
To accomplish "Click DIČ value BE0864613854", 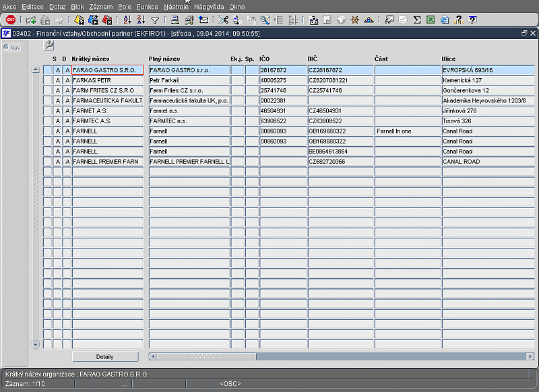I will [340, 152].
